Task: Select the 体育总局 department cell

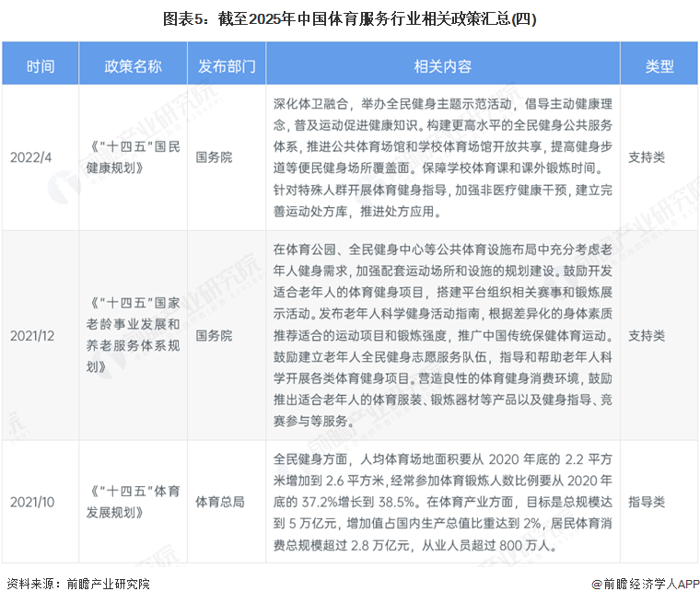Action: tap(220, 502)
